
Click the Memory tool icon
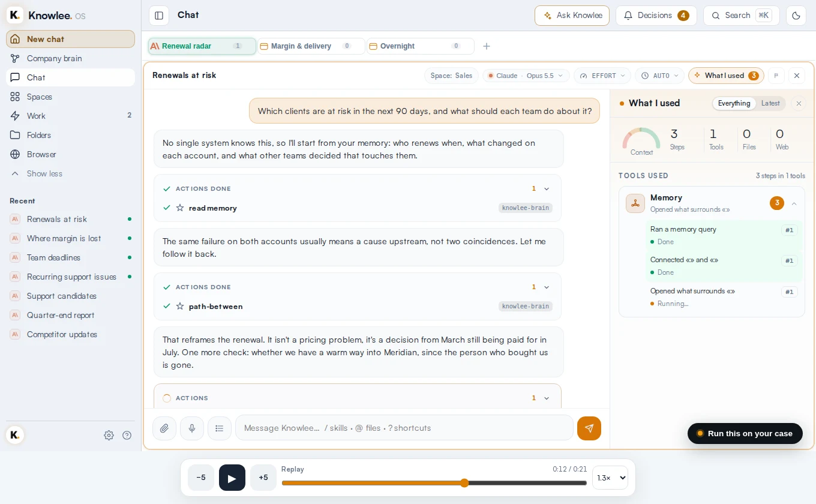[635, 203]
